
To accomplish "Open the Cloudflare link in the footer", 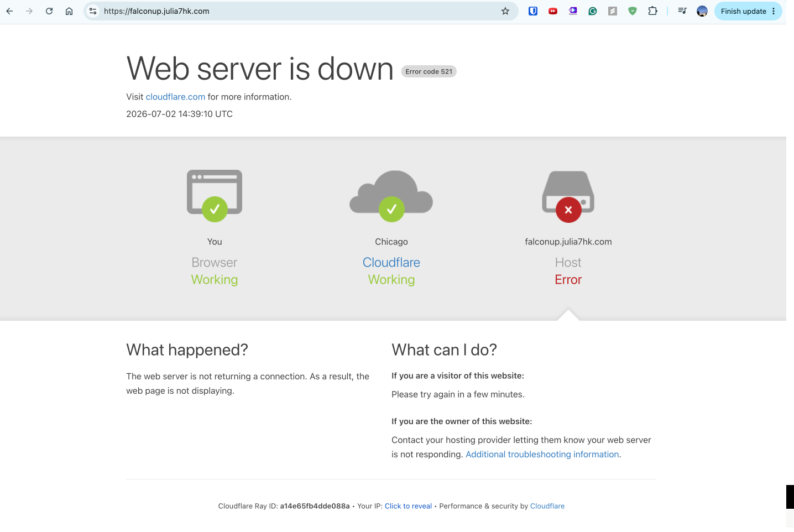I will coord(547,506).
